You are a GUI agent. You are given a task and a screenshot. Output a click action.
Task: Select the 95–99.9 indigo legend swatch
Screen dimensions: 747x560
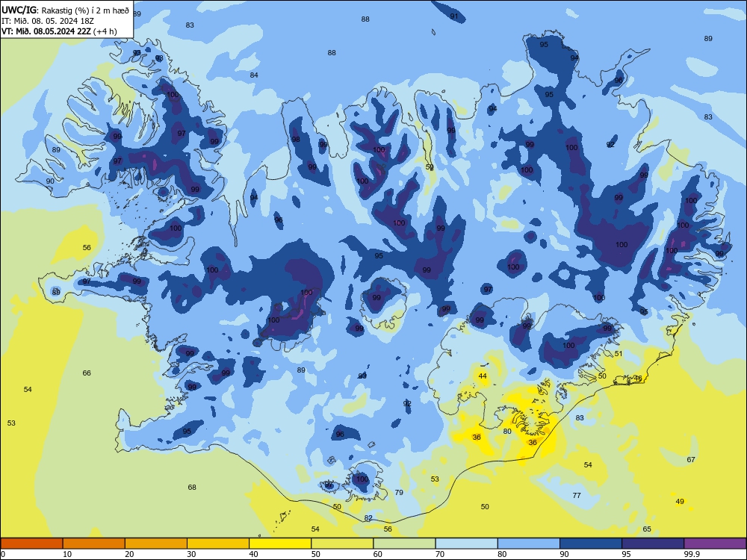coord(653,544)
